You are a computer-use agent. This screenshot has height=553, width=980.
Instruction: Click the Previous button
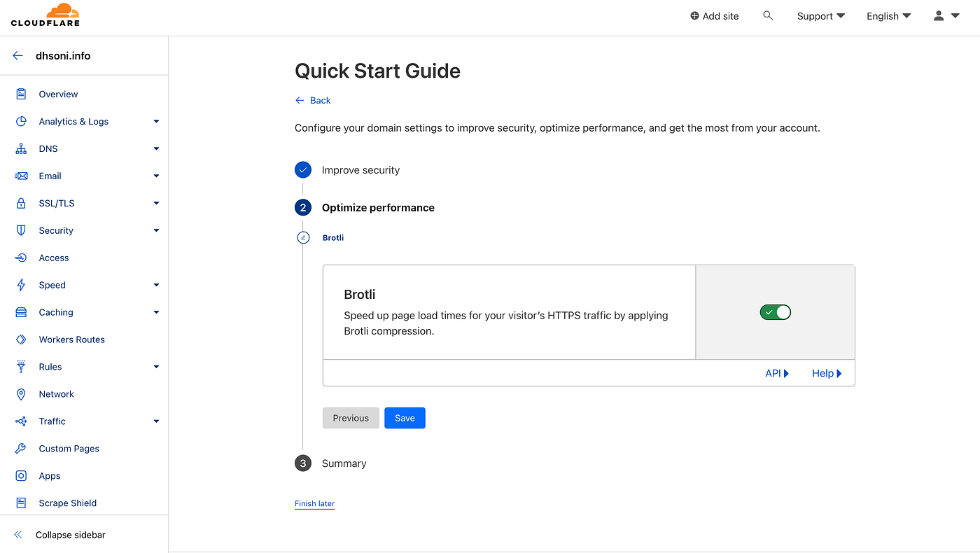(x=351, y=418)
